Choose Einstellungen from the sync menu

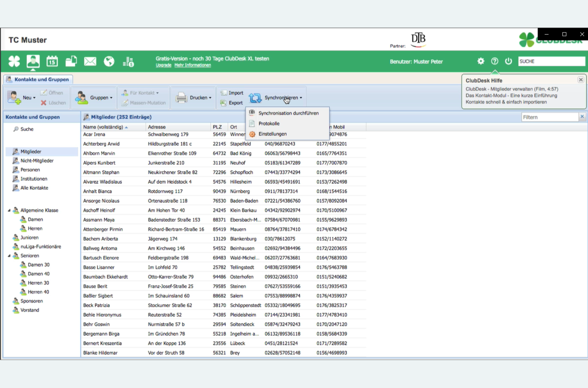pos(272,134)
